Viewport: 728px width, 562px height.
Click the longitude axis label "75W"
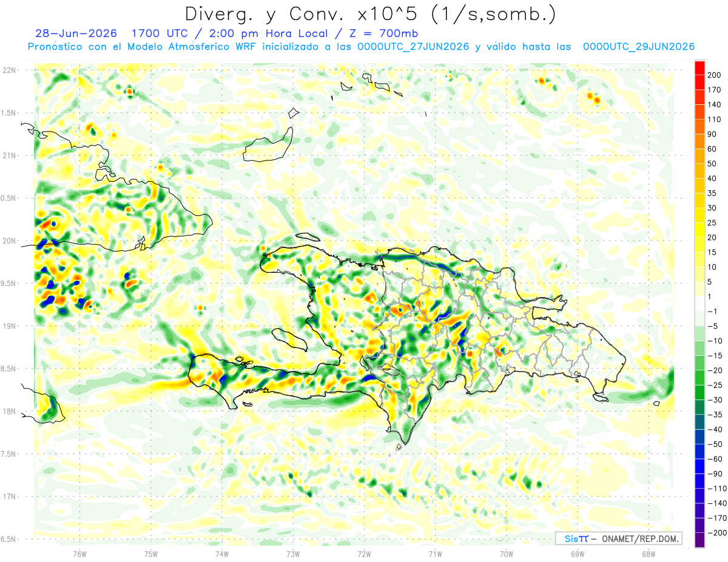click(x=151, y=553)
